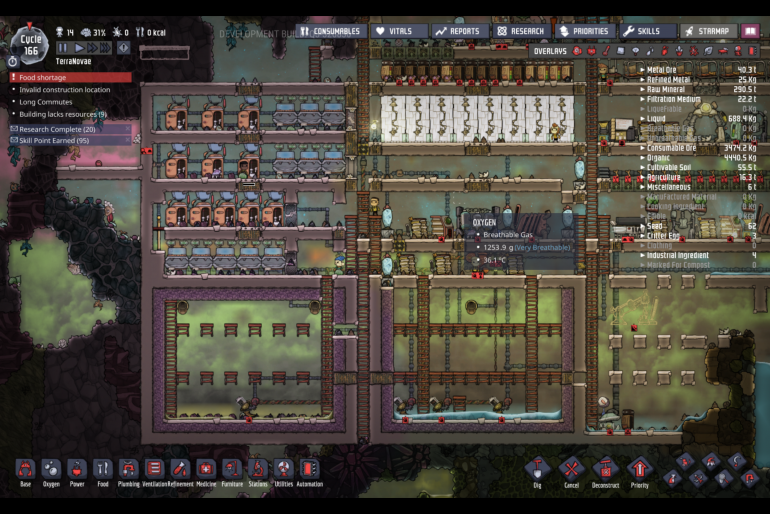Open the Utilities build category
The height and width of the screenshot is (514, 770).
(283, 469)
